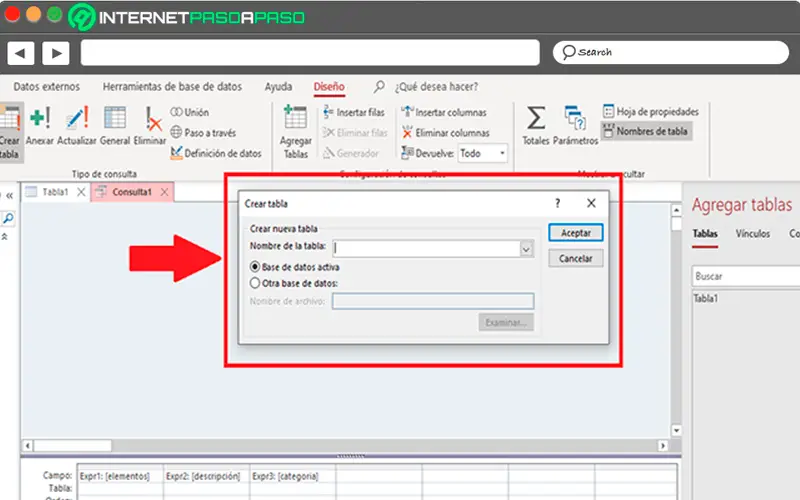Select the Diseño ribbon tab
Viewport: 800px width, 500px height.
pos(329,87)
